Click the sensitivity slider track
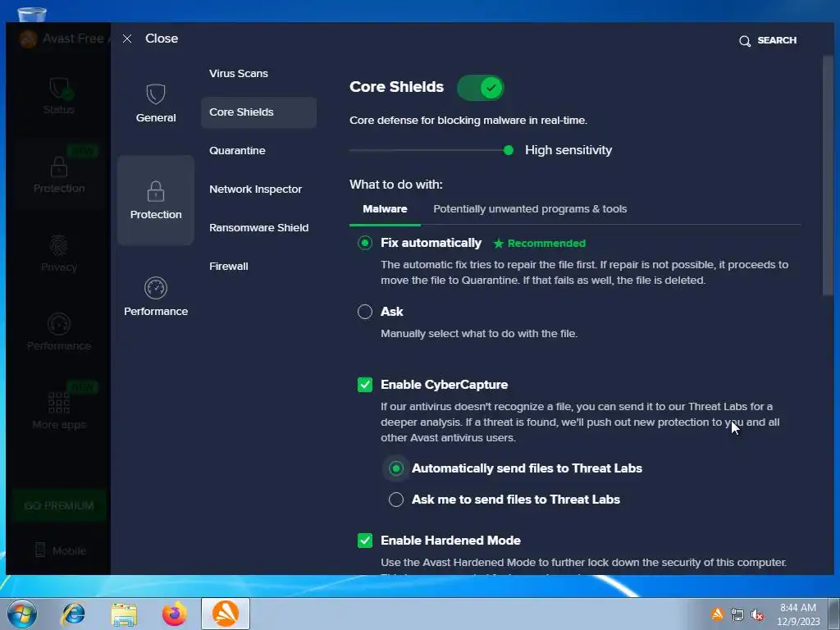This screenshot has width=840, height=630. click(x=427, y=151)
